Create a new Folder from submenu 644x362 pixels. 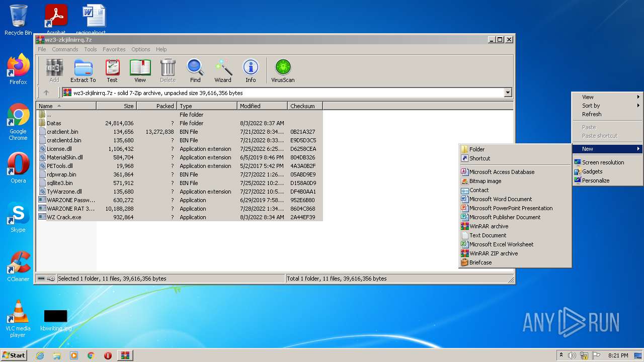pyautogui.click(x=515, y=149)
